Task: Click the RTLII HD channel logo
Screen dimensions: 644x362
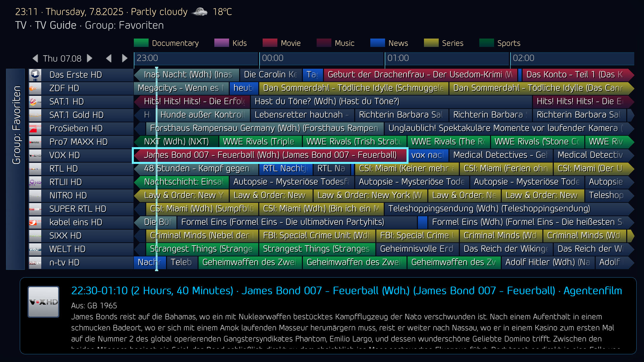Action: 35,182
